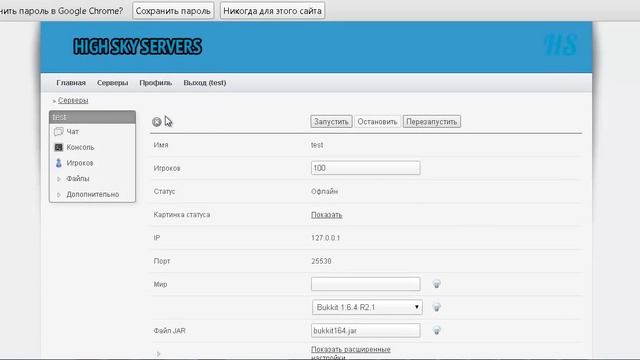The height and width of the screenshot is (360, 640).
Task: Click the Картинка статуса label
Action: [x=182, y=215]
